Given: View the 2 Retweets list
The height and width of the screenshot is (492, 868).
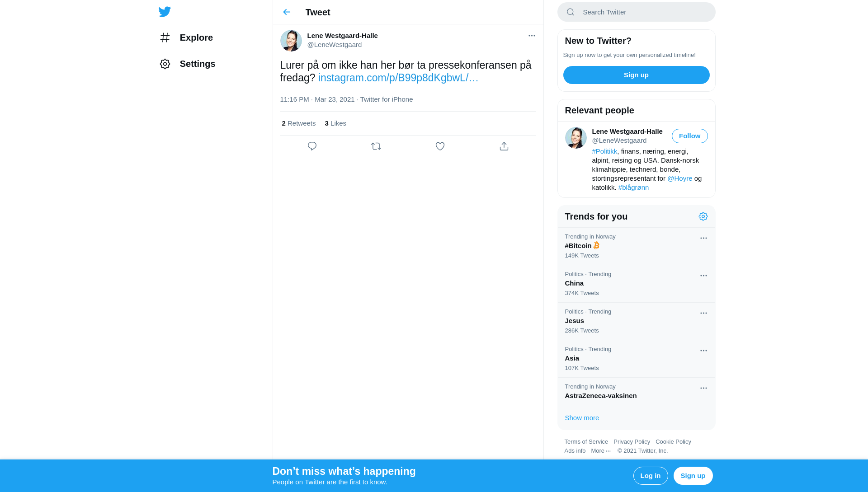Looking at the screenshot, I should tap(298, 123).
